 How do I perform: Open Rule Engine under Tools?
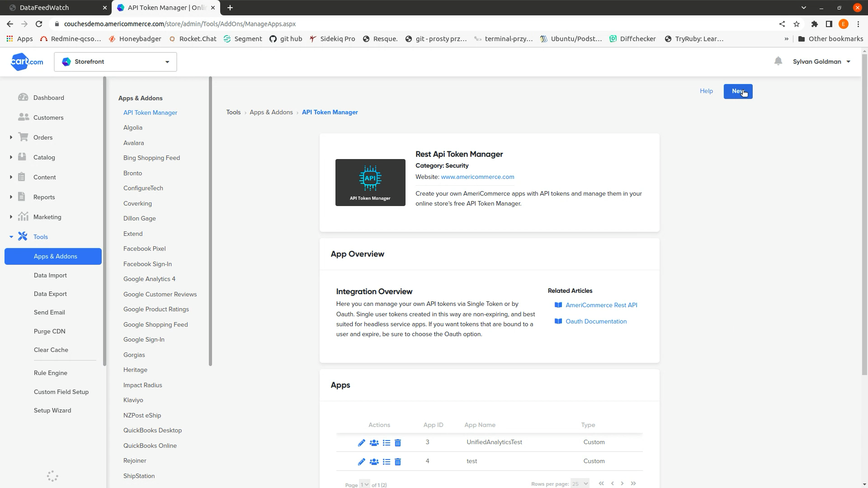tap(51, 373)
